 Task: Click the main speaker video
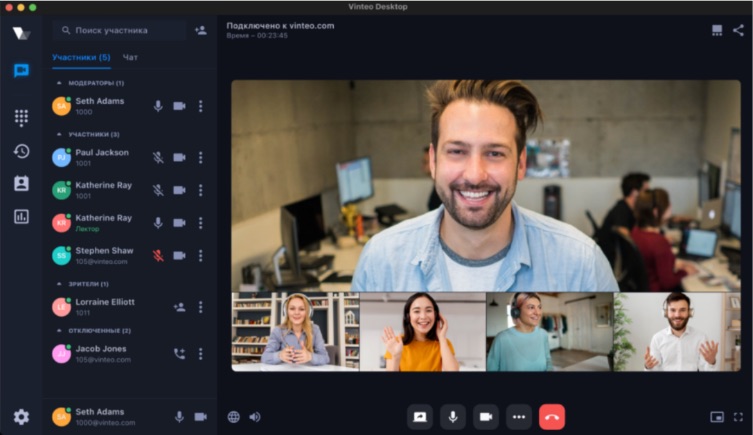coord(486,186)
